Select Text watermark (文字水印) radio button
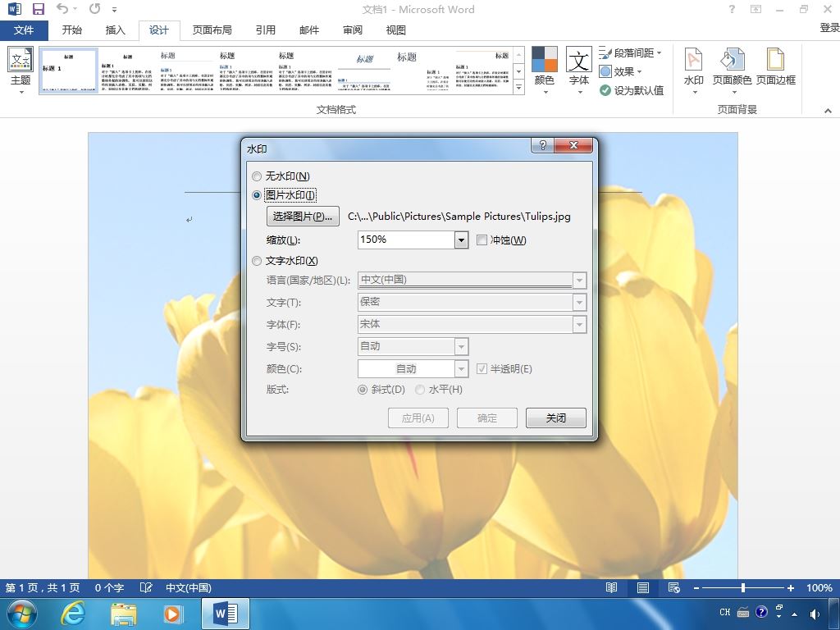Viewport: 840px width, 630px height. (257, 261)
